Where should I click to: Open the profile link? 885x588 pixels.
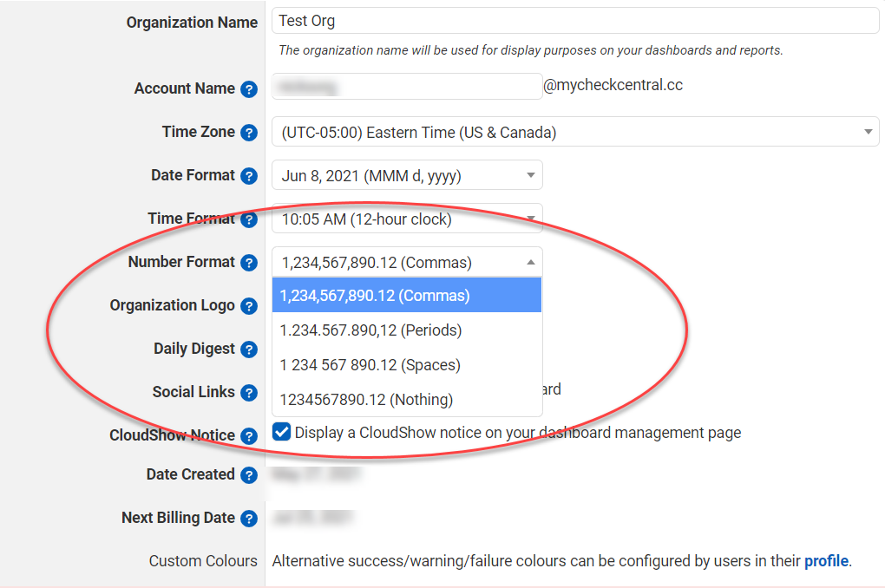pos(825,561)
